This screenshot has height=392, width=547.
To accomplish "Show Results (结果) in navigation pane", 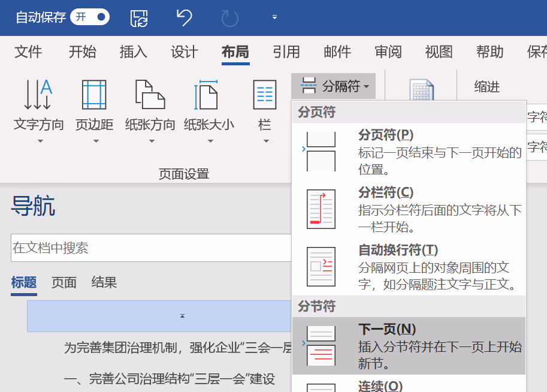I will click(104, 282).
